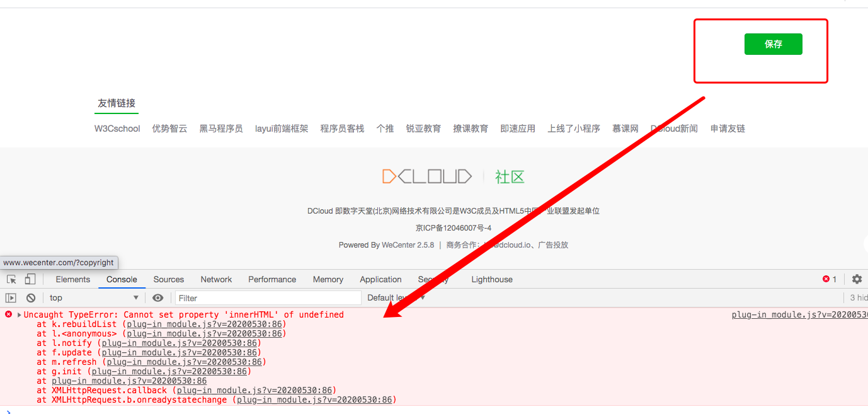Focus the console Filter input
The image size is (868, 414).
[268, 298]
